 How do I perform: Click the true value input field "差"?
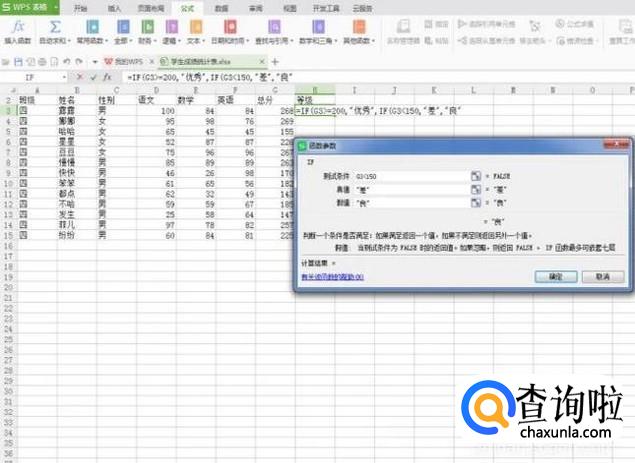(x=412, y=190)
